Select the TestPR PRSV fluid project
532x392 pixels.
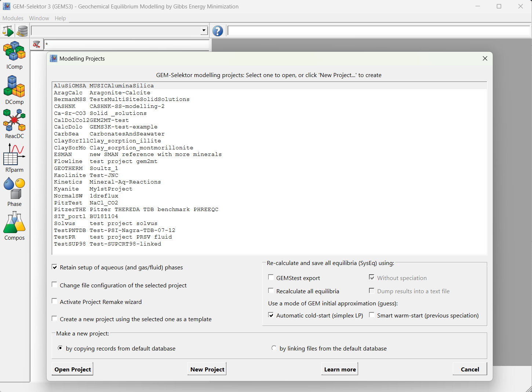click(x=269, y=237)
